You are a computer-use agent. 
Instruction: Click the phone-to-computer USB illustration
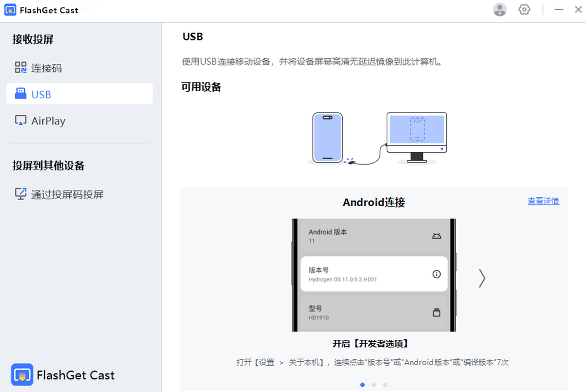click(377, 139)
